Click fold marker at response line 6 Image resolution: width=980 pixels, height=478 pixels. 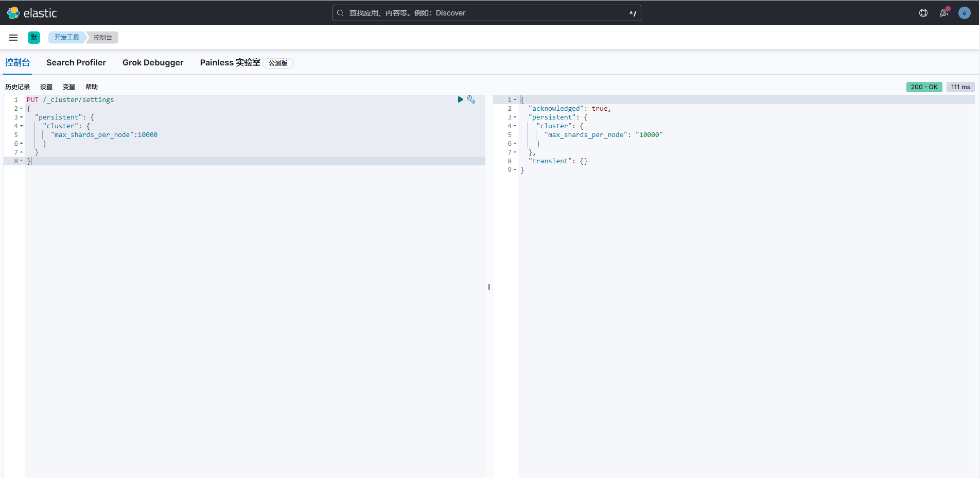click(x=515, y=144)
